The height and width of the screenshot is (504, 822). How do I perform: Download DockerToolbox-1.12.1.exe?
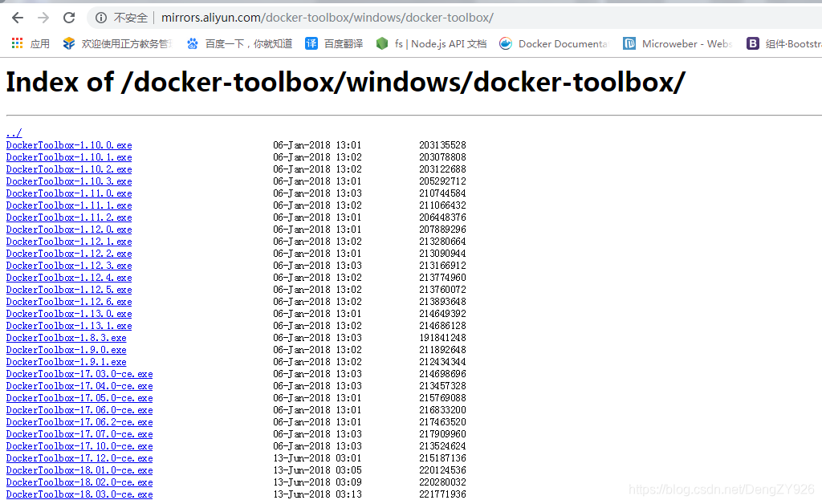tap(69, 242)
